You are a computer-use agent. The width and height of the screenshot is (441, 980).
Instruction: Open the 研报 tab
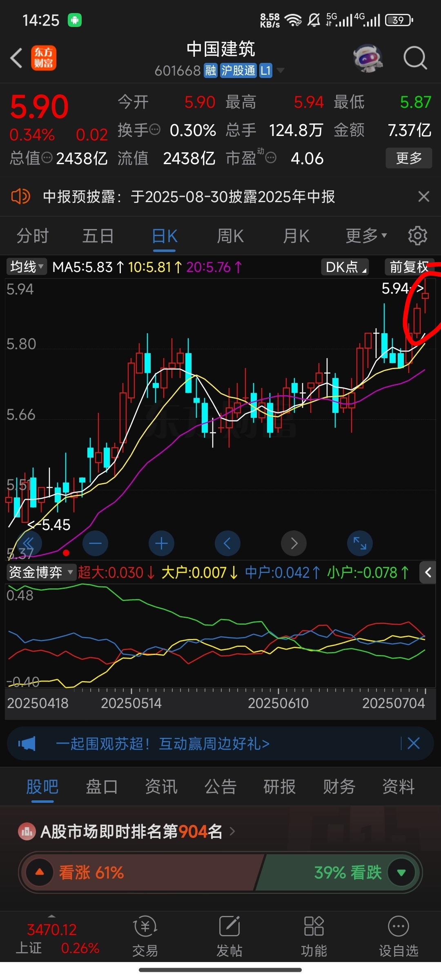[x=280, y=786]
